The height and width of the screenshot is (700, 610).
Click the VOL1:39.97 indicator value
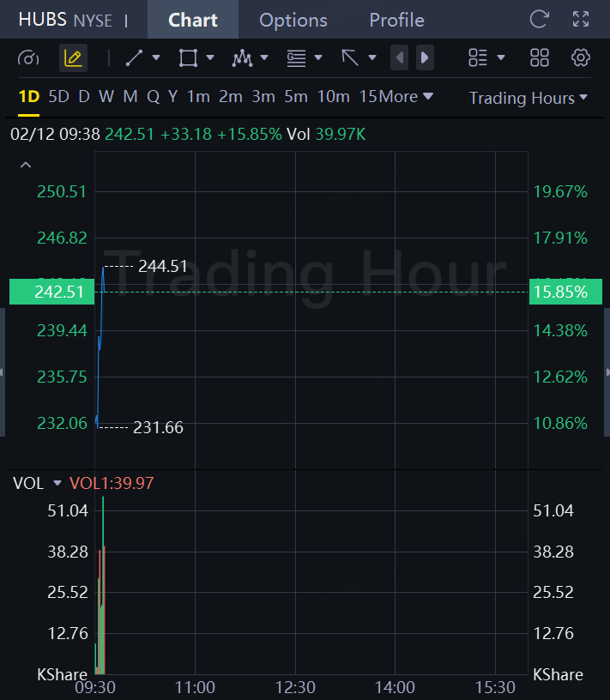(112, 483)
